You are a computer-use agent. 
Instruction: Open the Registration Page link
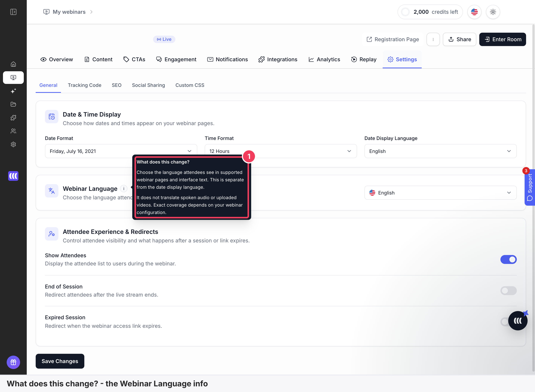pos(393,39)
